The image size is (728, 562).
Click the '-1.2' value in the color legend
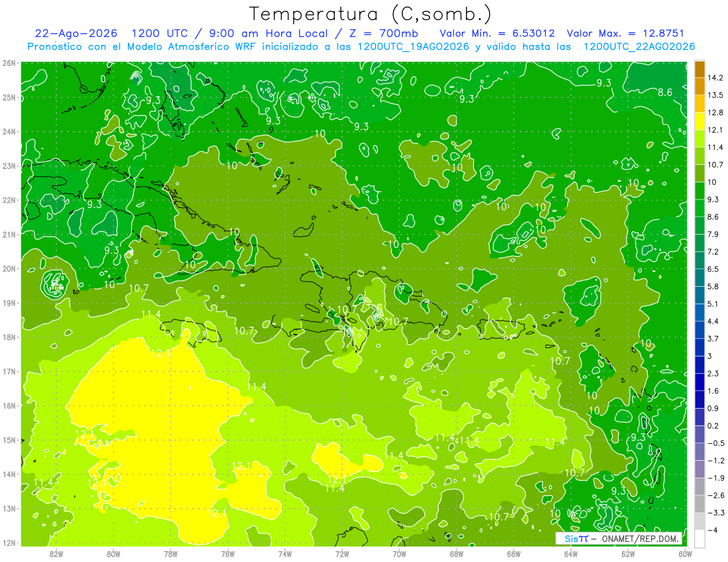click(716, 461)
